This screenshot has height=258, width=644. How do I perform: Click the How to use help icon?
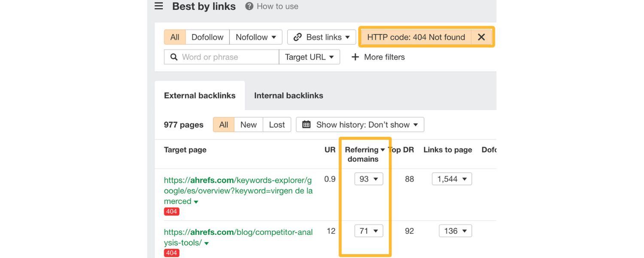click(248, 6)
